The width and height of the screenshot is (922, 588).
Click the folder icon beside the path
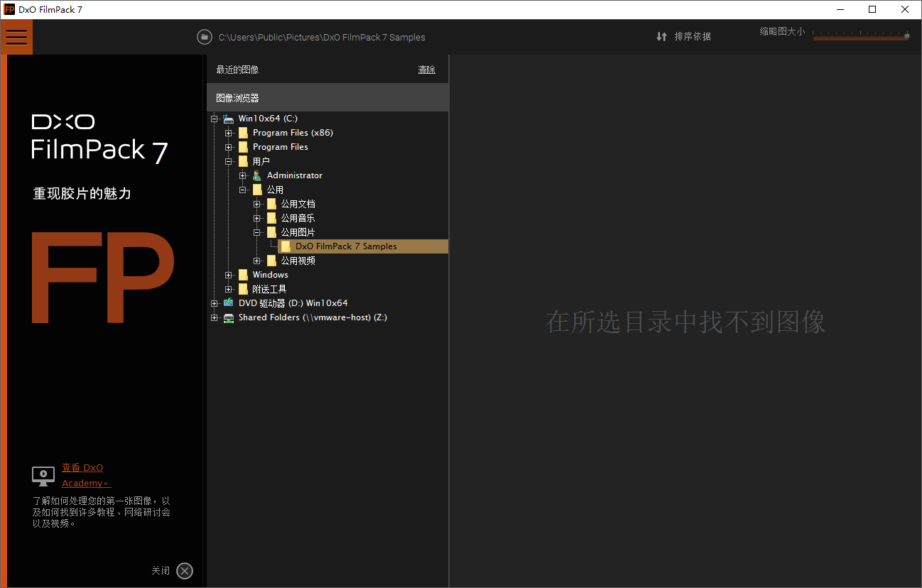205,37
